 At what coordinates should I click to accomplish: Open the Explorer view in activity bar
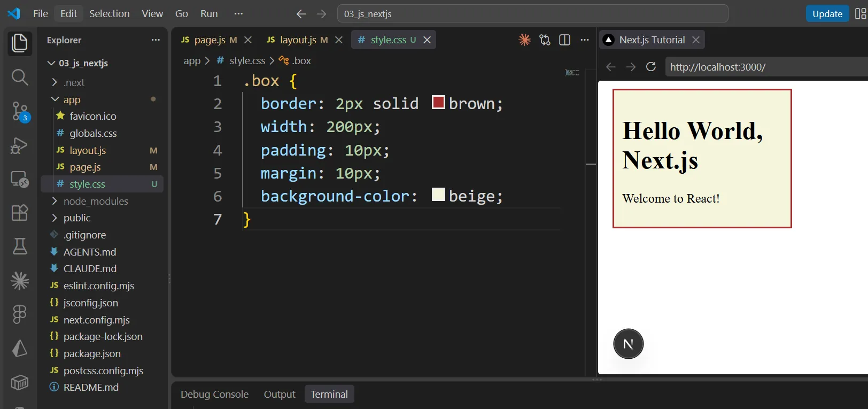click(x=20, y=43)
